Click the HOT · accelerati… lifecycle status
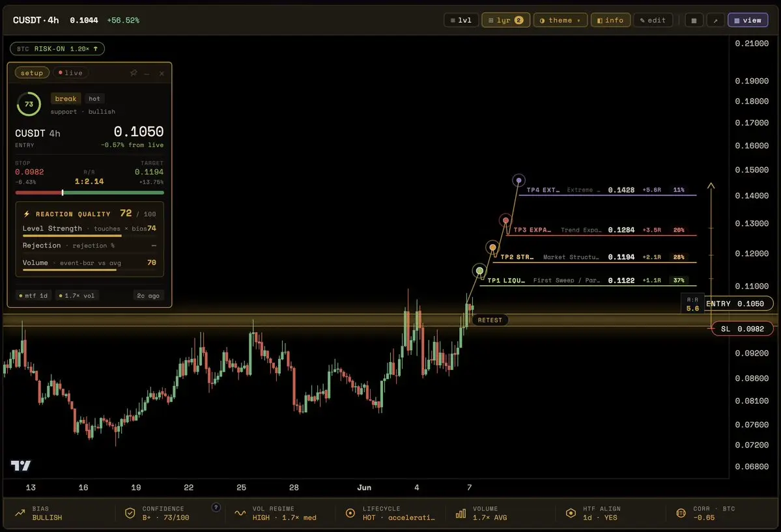The width and height of the screenshot is (781, 532). pos(399,518)
